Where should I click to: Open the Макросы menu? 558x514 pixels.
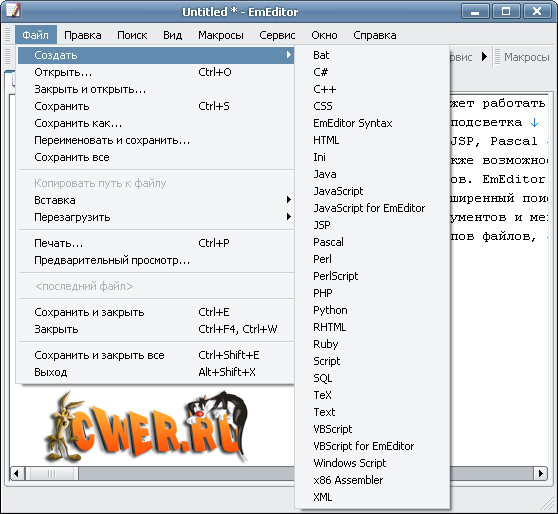(x=221, y=35)
